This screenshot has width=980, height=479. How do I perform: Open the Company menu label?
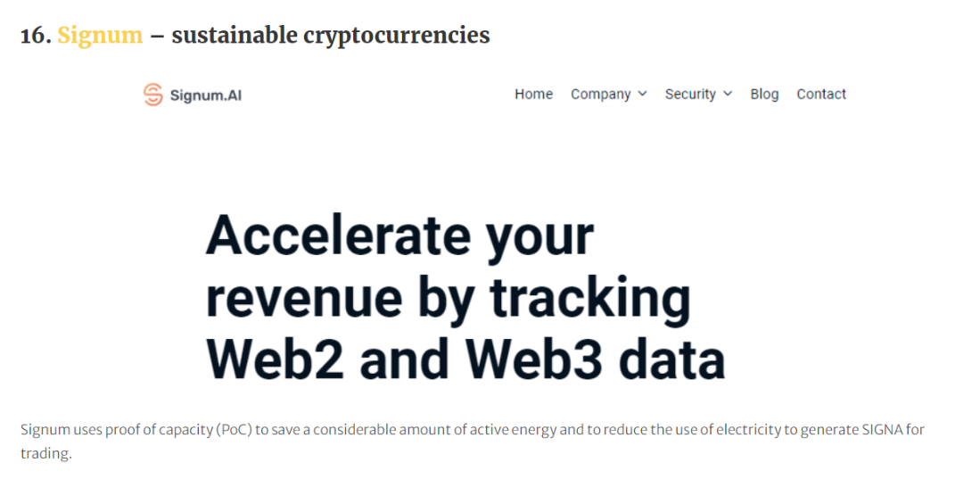coord(601,95)
